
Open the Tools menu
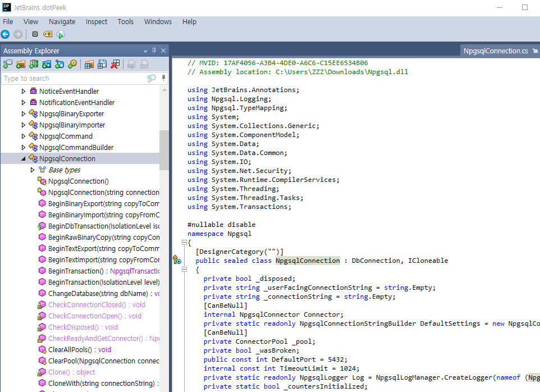126,22
